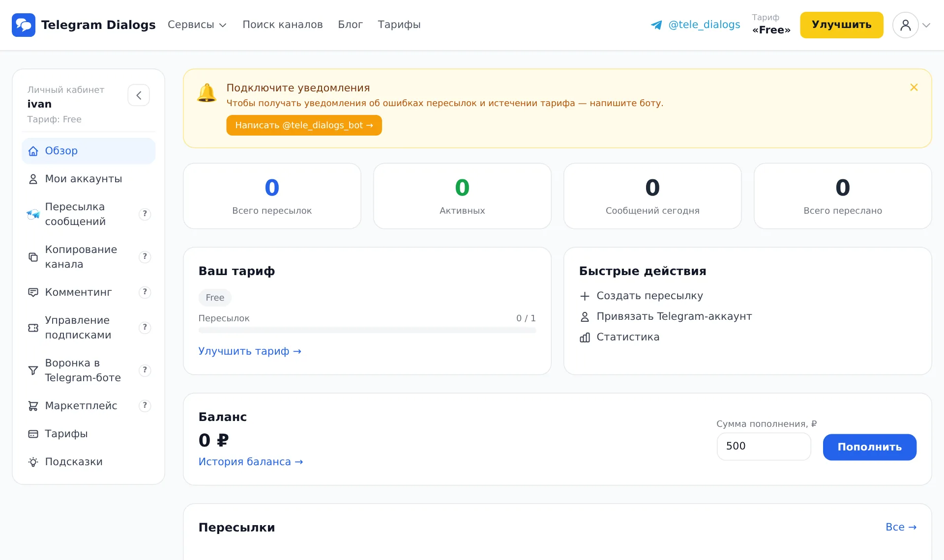Open the @tele_dialogs Telegram link
Screen dimensions: 944x560
[x=695, y=25]
